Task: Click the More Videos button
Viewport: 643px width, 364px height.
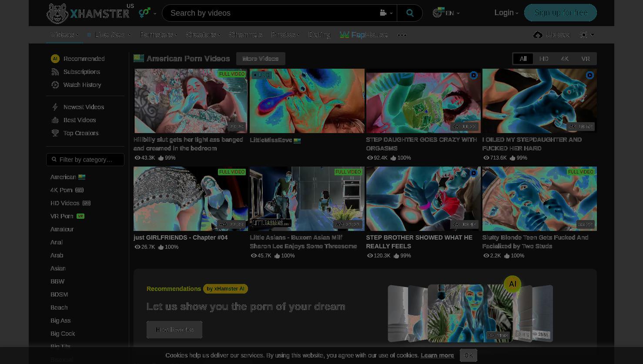Action: tap(261, 59)
